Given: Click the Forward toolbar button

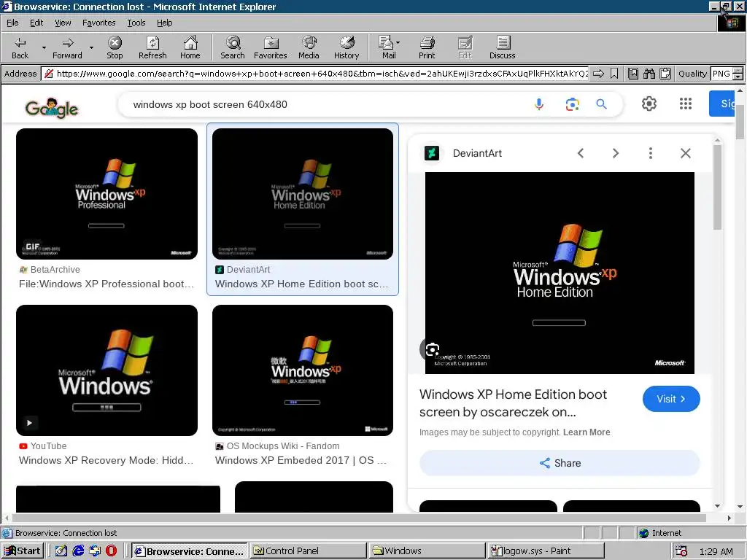Looking at the screenshot, I should pos(67,47).
